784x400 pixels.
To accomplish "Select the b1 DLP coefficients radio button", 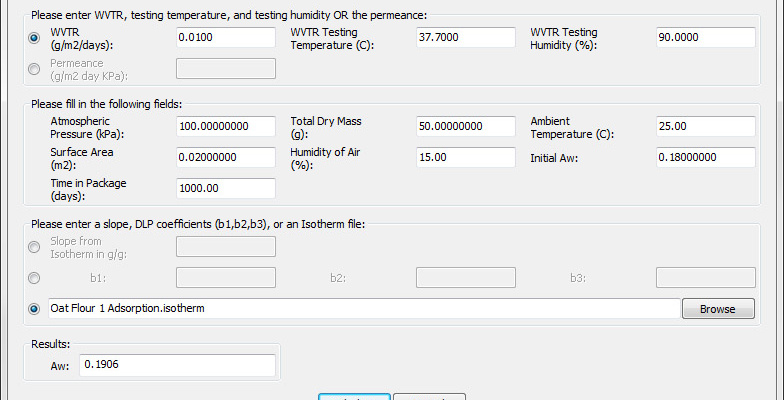I will point(34,278).
